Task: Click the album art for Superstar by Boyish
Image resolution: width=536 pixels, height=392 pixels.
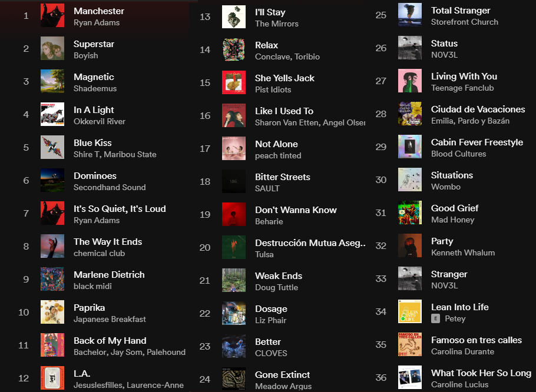Action: (52, 49)
